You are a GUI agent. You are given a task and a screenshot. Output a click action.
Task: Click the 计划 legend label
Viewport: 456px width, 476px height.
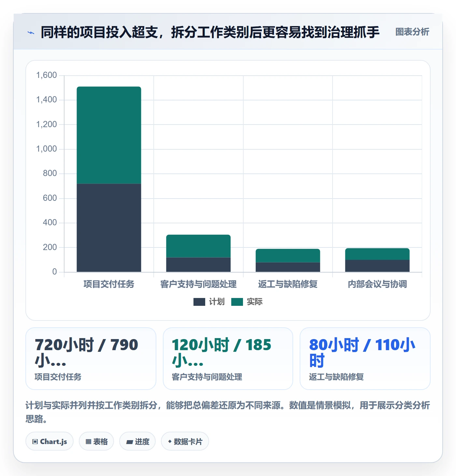coord(217,302)
